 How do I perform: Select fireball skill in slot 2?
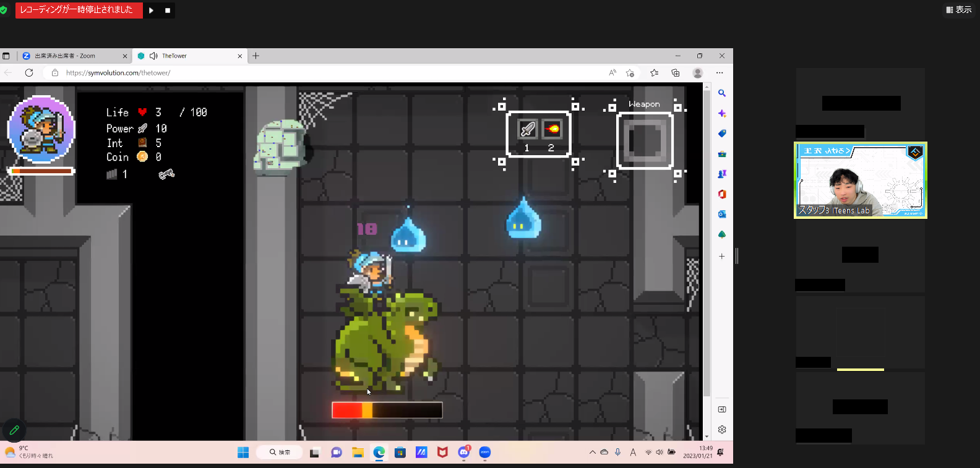[x=552, y=129]
